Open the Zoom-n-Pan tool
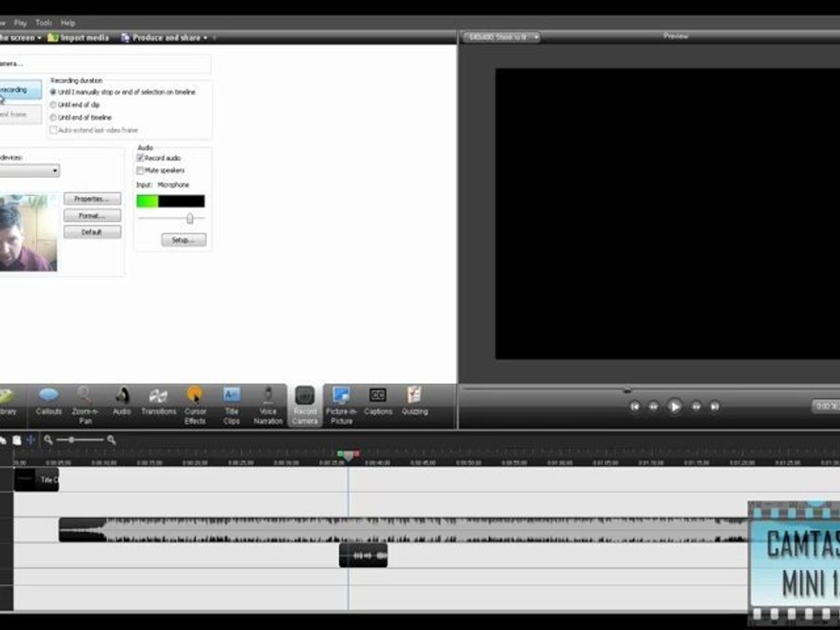 click(85, 405)
